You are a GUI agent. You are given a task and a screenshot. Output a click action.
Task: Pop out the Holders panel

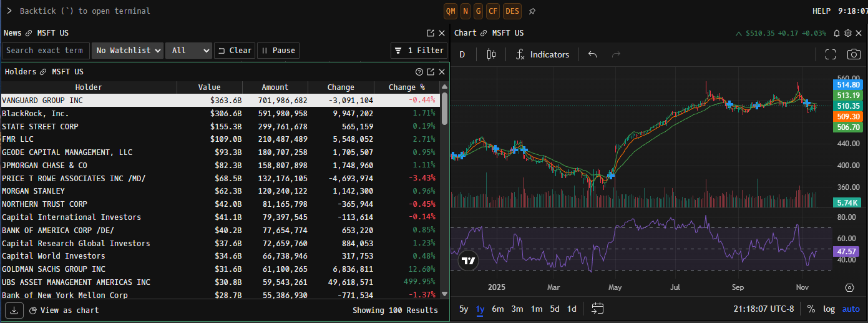[431, 72]
